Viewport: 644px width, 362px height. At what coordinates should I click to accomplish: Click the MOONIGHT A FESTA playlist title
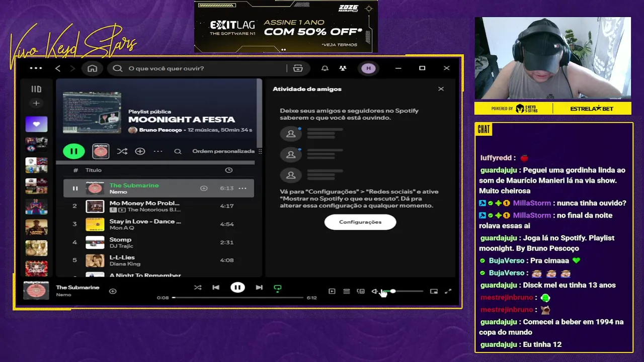tap(182, 120)
